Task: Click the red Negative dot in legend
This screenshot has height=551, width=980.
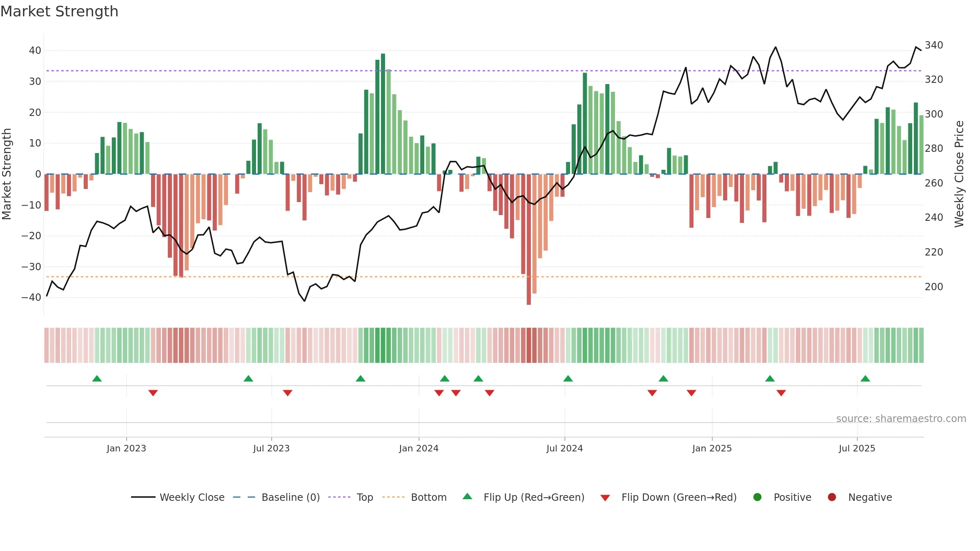Action: (832, 497)
